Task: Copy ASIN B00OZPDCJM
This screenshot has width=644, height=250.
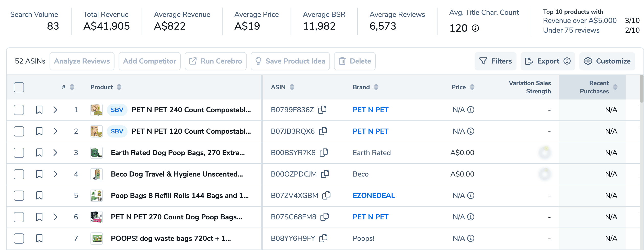Action: pos(325,174)
